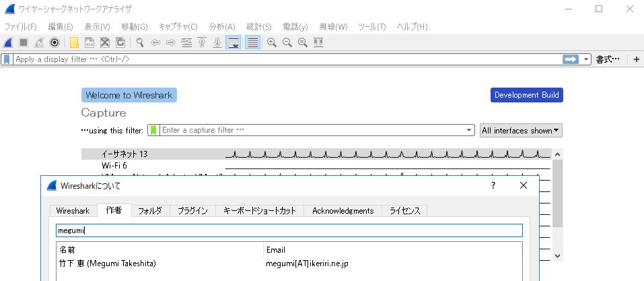This screenshot has height=281, width=644.
Task: Open the display filter history dropdown
Action: [586, 59]
